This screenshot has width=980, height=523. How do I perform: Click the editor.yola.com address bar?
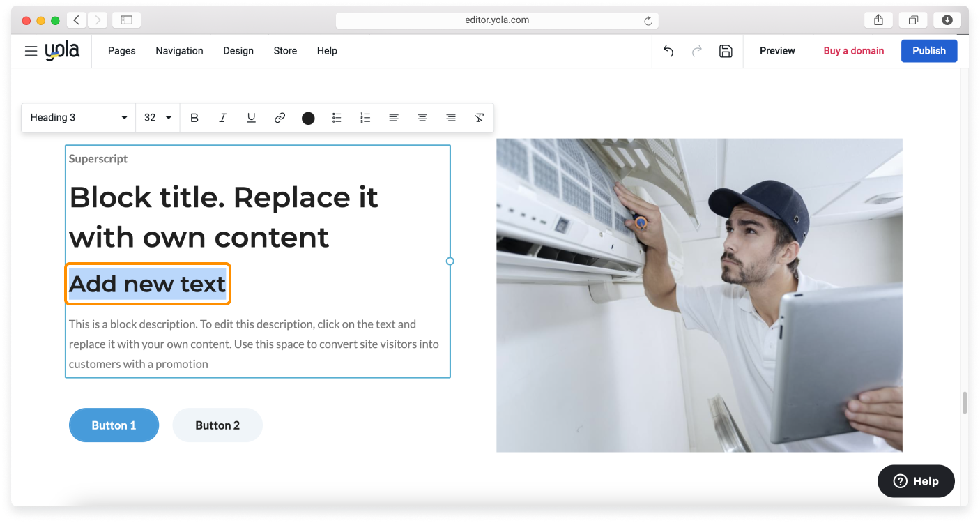(496, 20)
